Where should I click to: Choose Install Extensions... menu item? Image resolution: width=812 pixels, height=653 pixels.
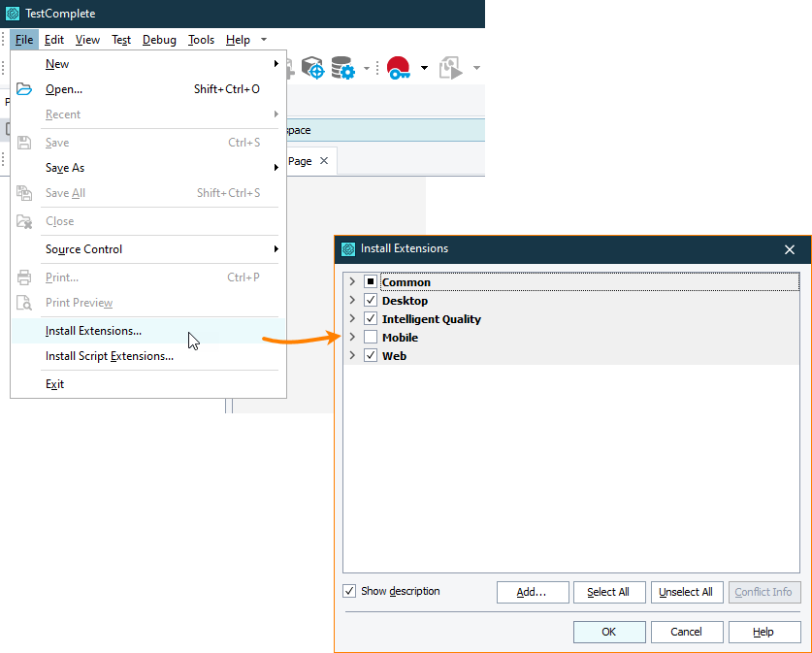[148, 331]
